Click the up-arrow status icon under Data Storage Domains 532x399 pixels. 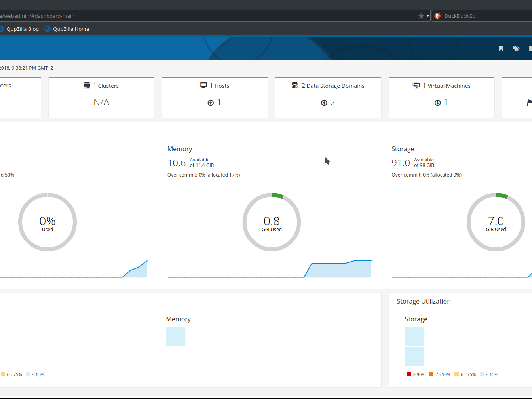click(324, 103)
